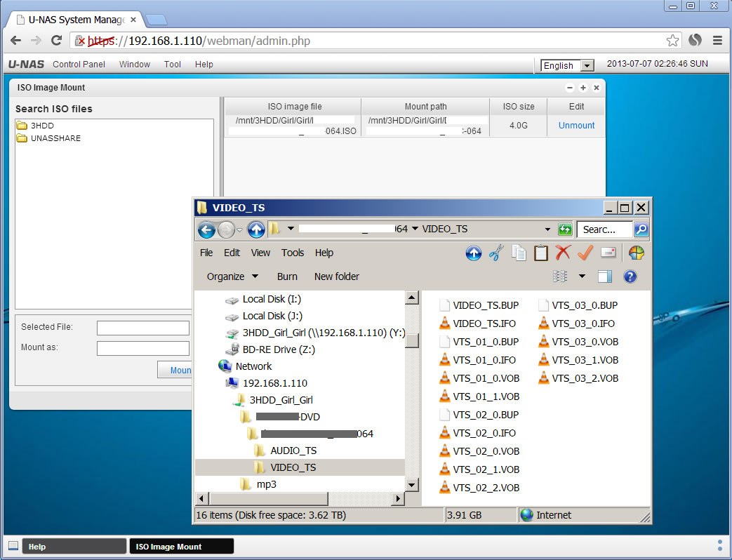Click the Copy documents icon
This screenshot has width=732, height=560.
coord(519,253)
